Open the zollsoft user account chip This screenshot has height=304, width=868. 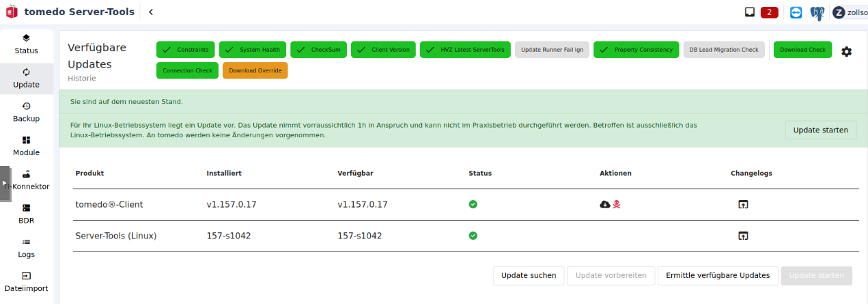click(x=850, y=12)
